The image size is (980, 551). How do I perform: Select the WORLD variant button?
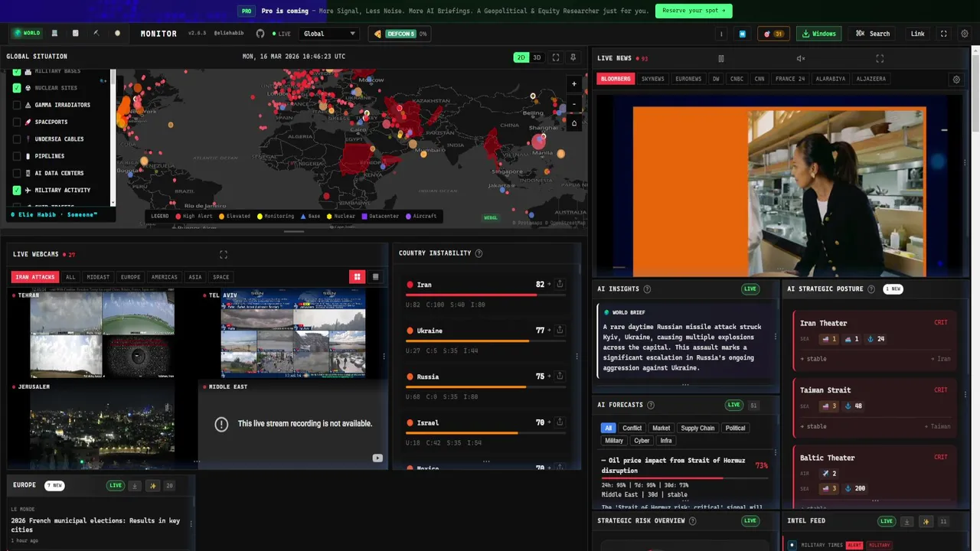coord(27,33)
